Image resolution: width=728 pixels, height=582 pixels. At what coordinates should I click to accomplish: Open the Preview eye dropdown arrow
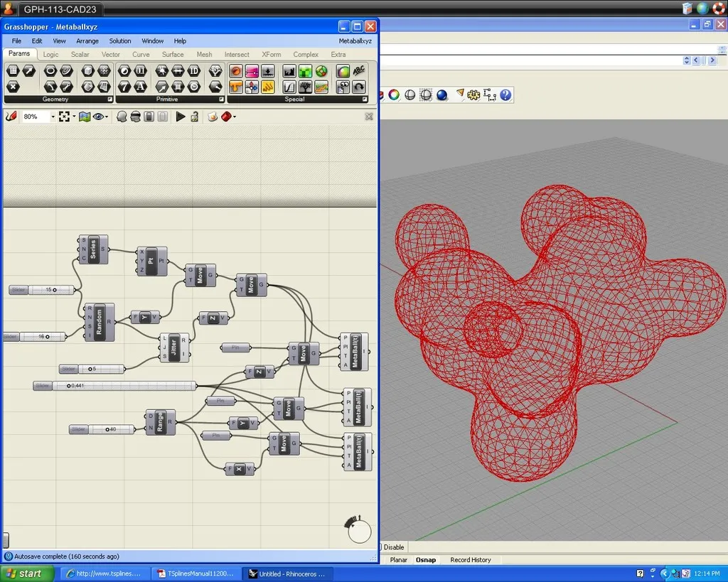pos(107,117)
